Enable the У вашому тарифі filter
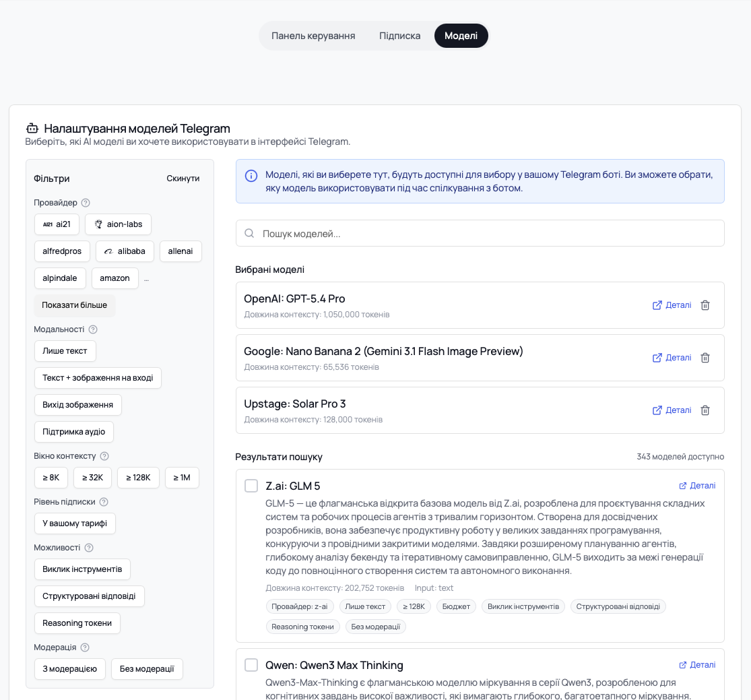This screenshot has height=700, width=751. (x=75, y=523)
